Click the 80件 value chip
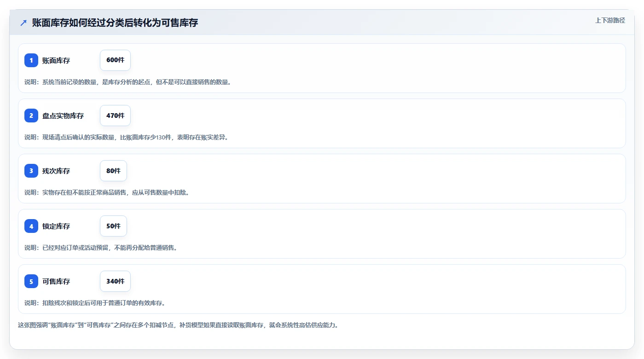The height and width of the screenshot is (359, 644). tap(113, 171)
